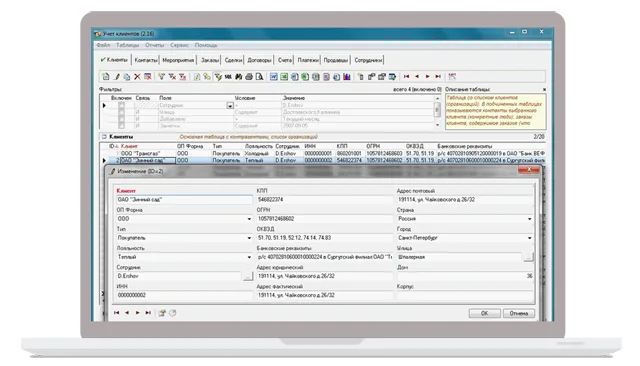This screenshot has width=640, height=366.
Task: Switch to the Контакты tab
Action: [x=146, y=60]
